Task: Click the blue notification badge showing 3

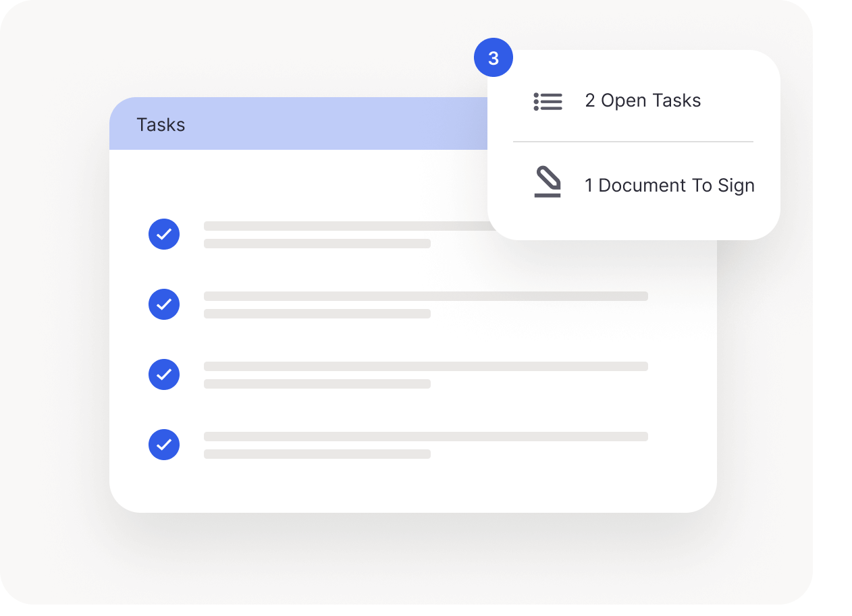Action: (x=494, y=59)
